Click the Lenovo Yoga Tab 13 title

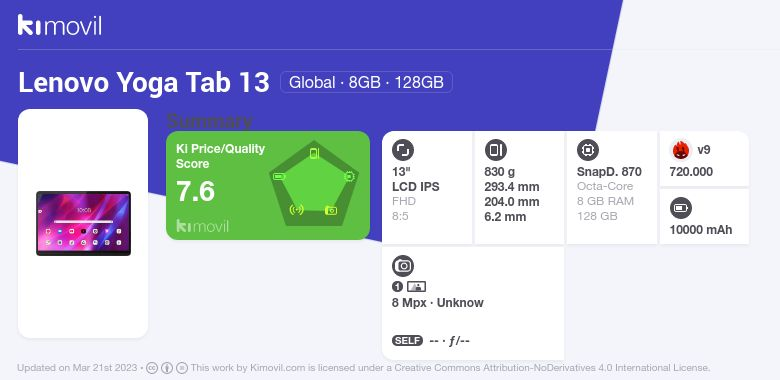pyautogui.click(x=144, y=83)
